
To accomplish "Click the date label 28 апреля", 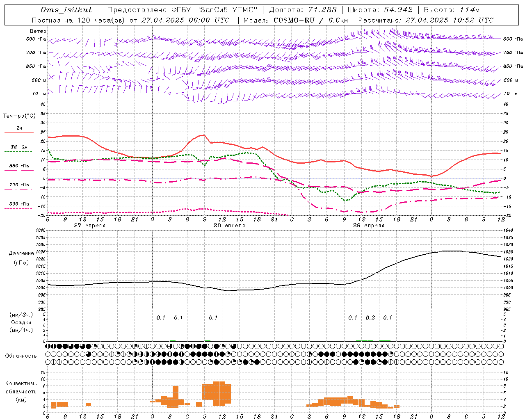I will pyautogui.click(x=229, y=226).
